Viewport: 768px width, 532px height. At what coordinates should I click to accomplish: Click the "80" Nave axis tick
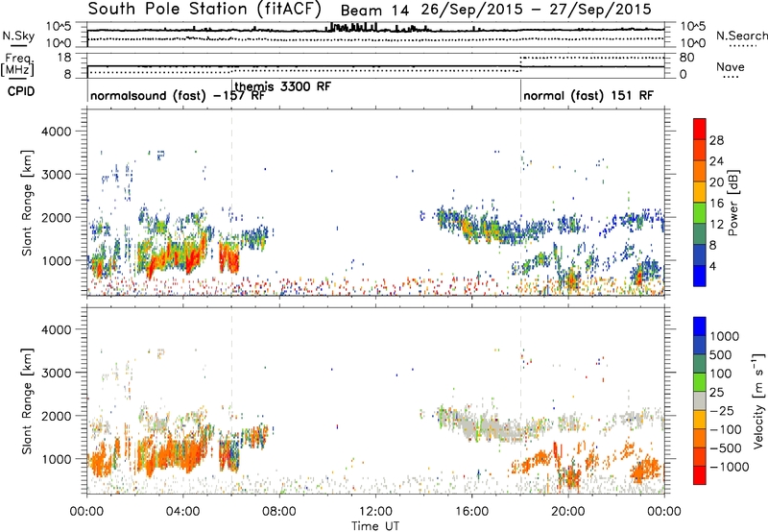(x=686, y=58)
